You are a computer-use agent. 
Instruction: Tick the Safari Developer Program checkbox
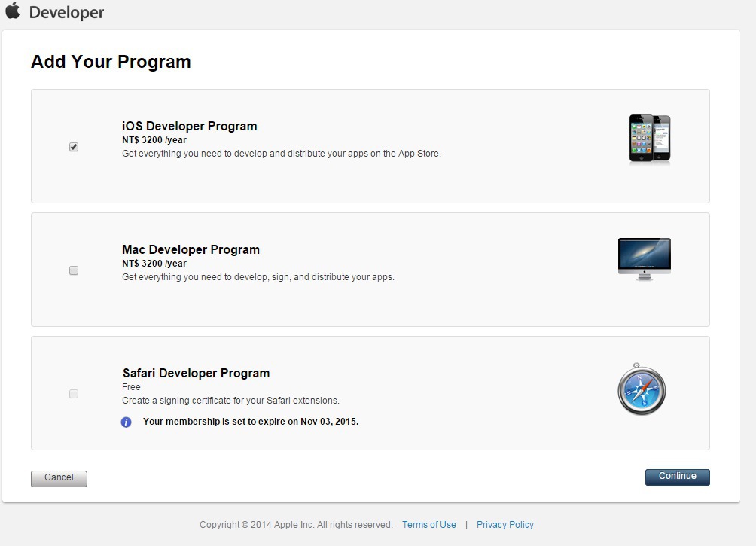[x=74, y=394]
